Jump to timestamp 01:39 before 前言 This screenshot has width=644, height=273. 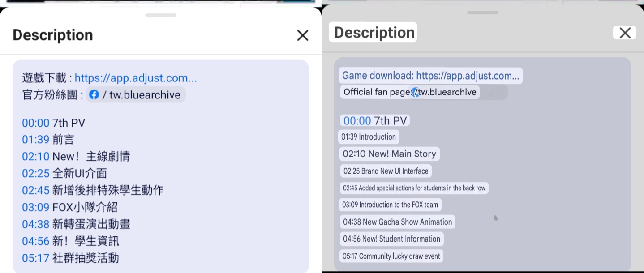click(35, 140)
